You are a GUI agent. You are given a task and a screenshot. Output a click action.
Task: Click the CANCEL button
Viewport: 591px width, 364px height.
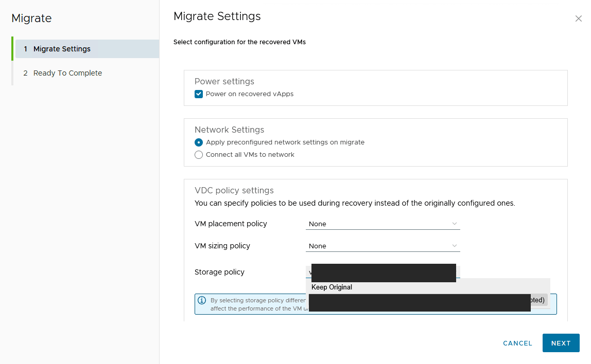click(x=517, y=343)
